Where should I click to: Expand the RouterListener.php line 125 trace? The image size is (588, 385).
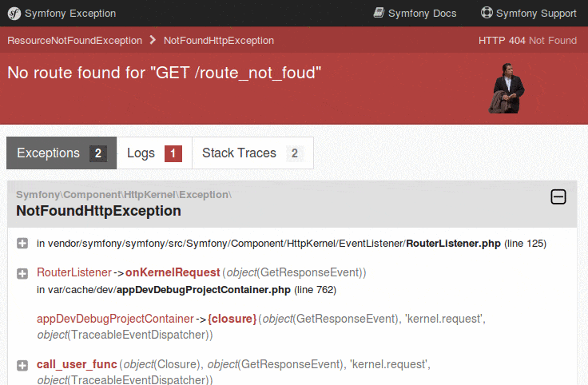(x=22, y=244)
